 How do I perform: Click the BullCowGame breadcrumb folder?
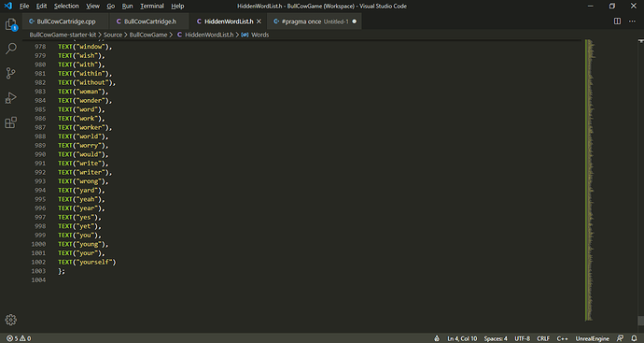pyautogui.click(x=148, y=35)
